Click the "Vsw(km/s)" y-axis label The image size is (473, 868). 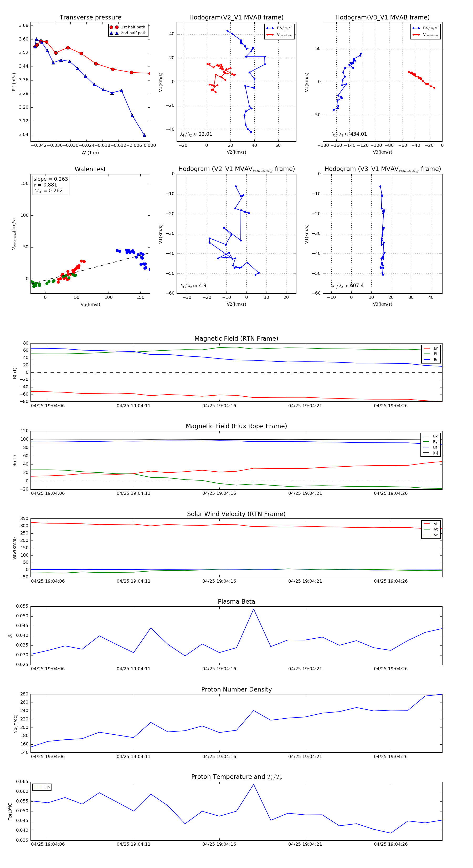(14, 548)
